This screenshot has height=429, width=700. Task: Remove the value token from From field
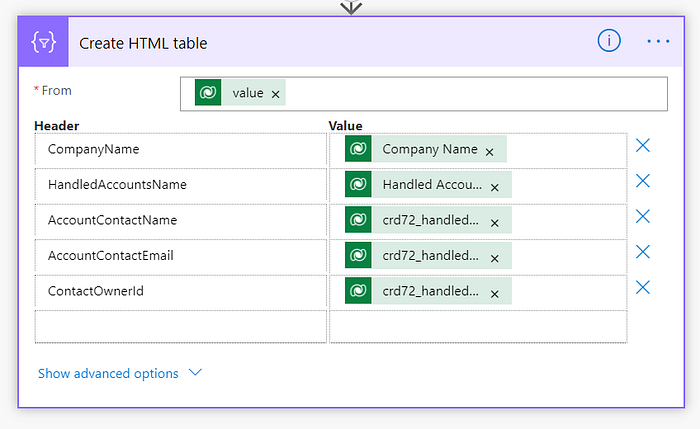(x=276, y=94)
